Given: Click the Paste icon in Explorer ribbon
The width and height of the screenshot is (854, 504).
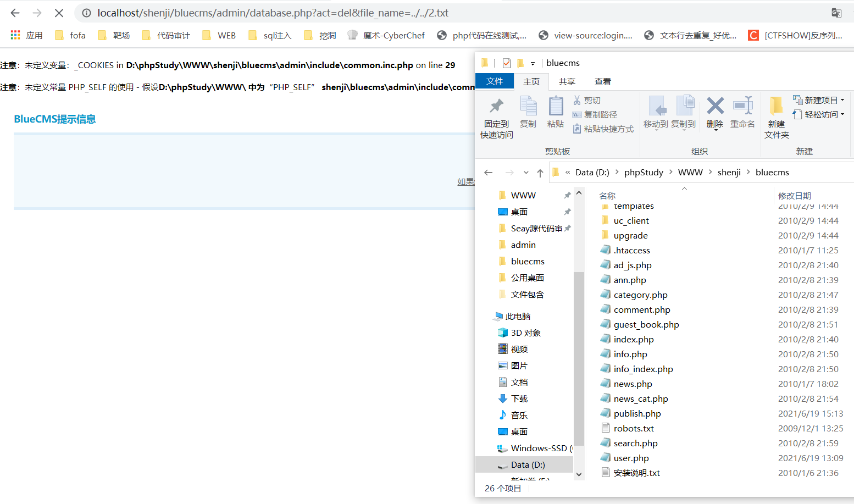Looking at the screenshot, I should (x=556, y=113).
